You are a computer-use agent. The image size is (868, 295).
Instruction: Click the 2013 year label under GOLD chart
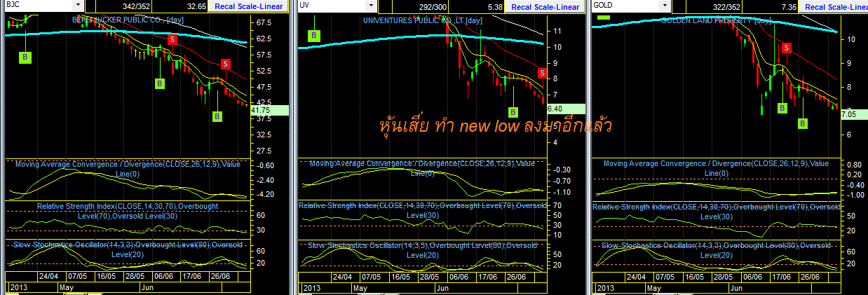(x=604, y=287)
